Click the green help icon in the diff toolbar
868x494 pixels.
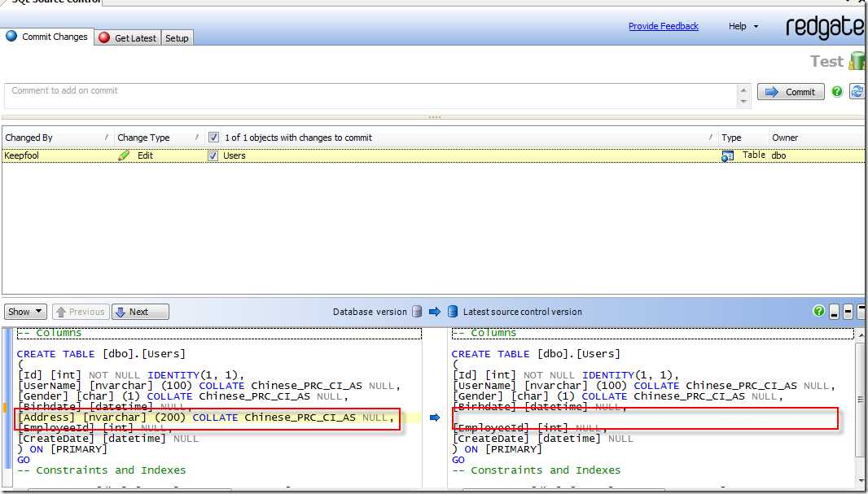(x=818, y=311)
